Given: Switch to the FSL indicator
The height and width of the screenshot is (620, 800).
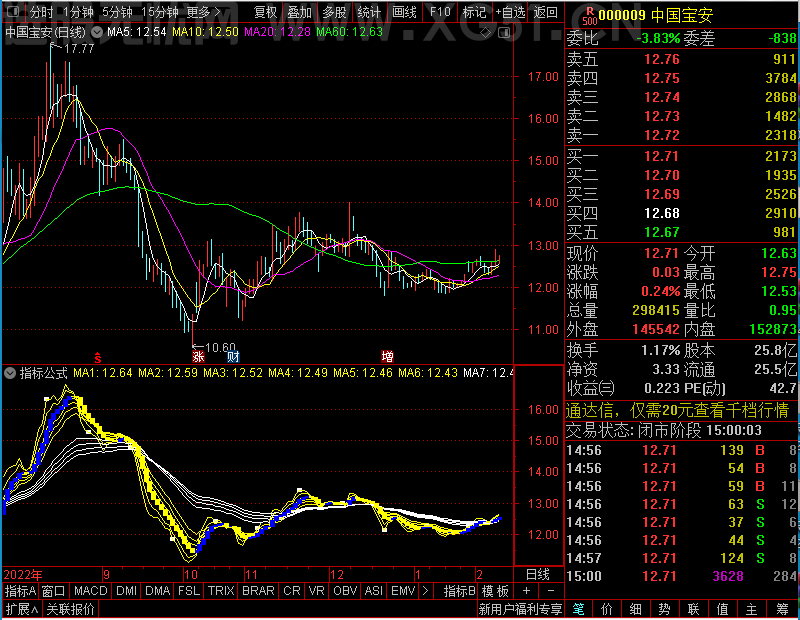Looking at the screenshot, I should (189, 591).
